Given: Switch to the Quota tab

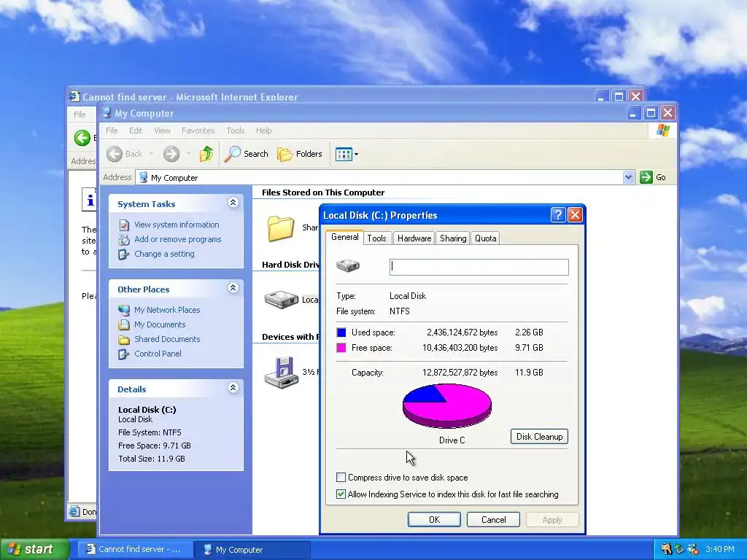Looking at the screenshot, I should 485,238.
